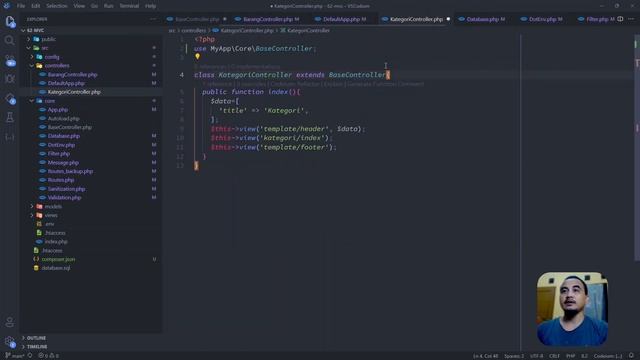The image size is (640, 360).
Task: Click the composer.json braces file icon
Action: click(36, 259)
